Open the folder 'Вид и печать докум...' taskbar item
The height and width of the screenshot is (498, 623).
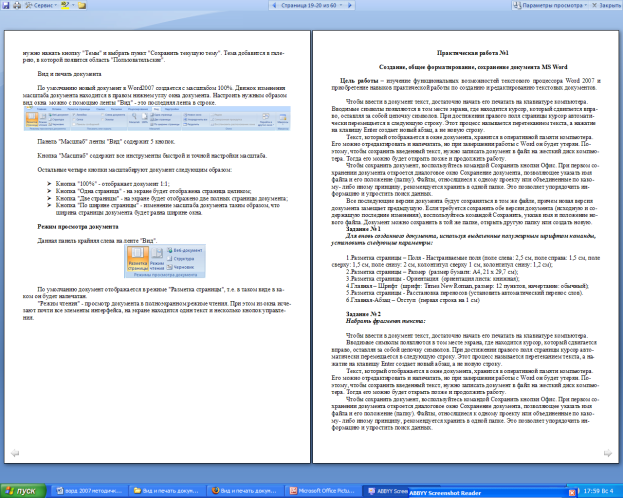[168, 491]
